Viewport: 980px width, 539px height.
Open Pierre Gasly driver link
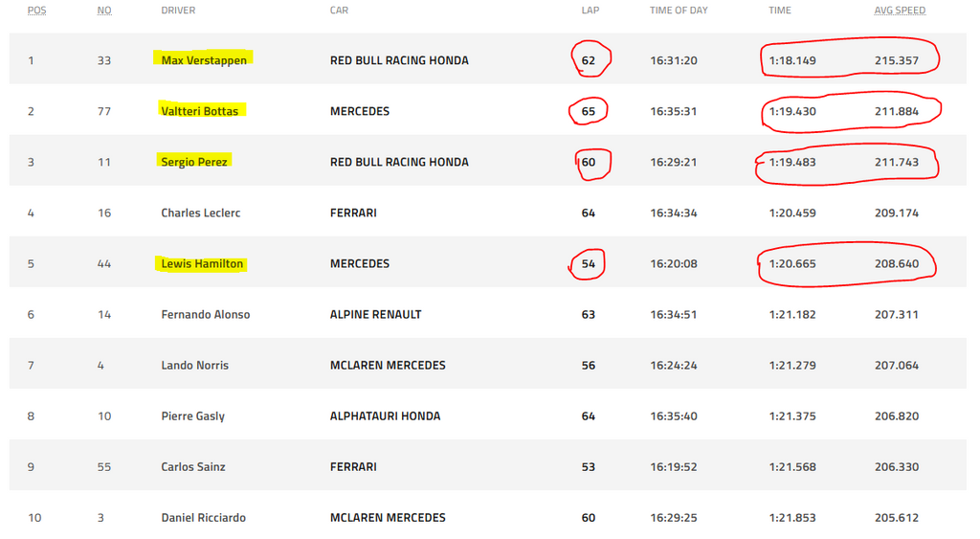193,415
